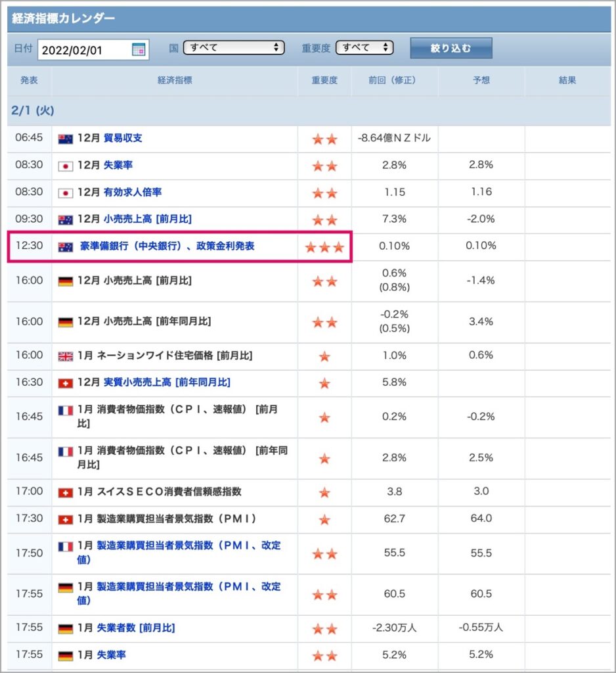Open the 失業率 link at 08:30
Image resolution: width=616 pixels, height=673 pixels.
(118, 165)
